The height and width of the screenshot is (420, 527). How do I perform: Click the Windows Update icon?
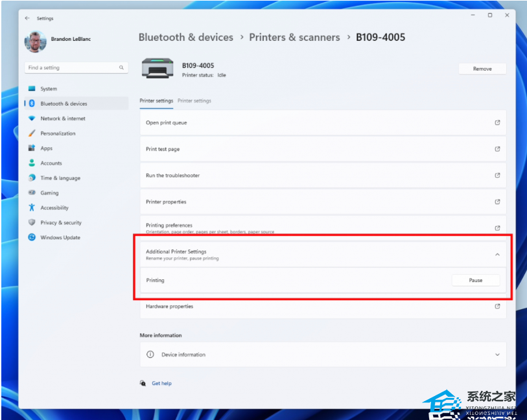coord(32,237)
